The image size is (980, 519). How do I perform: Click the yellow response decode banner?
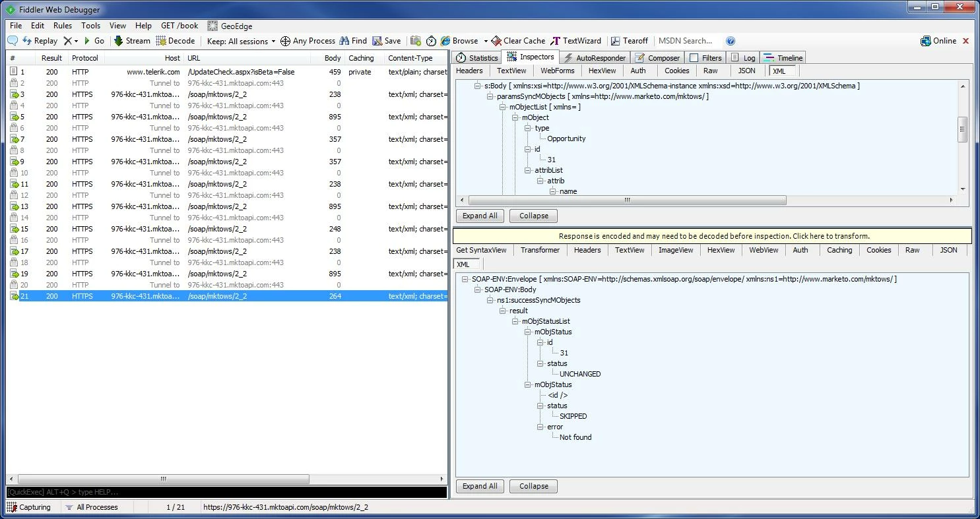point(713,236)
